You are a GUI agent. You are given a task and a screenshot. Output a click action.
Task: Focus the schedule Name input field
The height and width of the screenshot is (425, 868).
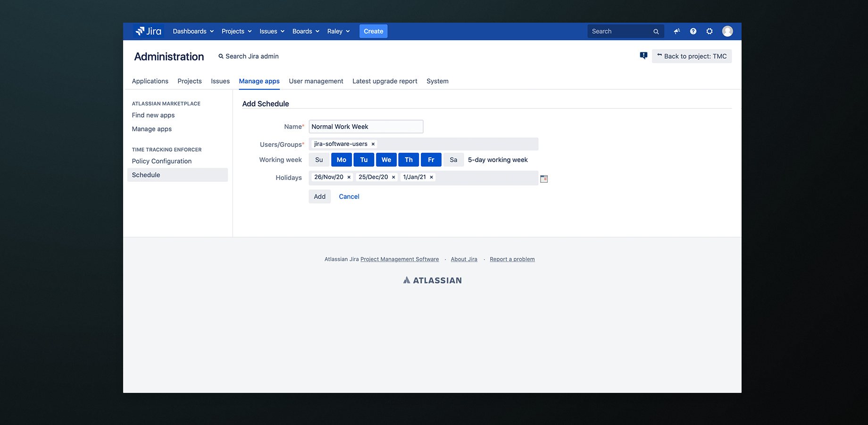coord(366,127)
